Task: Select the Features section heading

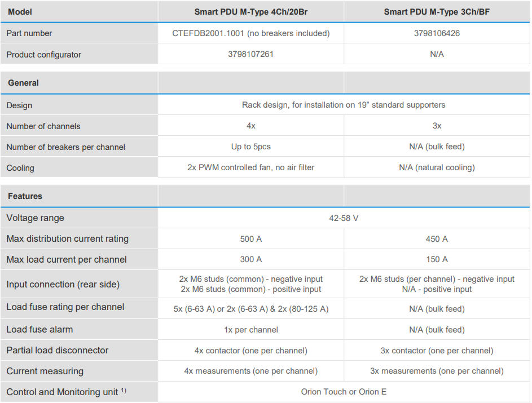Action: pyautogui.click(x=25, y=196)
